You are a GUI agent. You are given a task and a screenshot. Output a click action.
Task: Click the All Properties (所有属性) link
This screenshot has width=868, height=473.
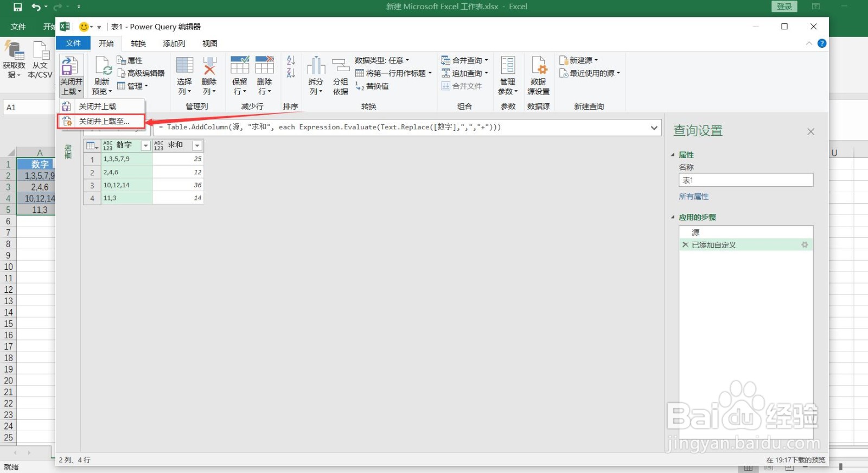[693, 197]
